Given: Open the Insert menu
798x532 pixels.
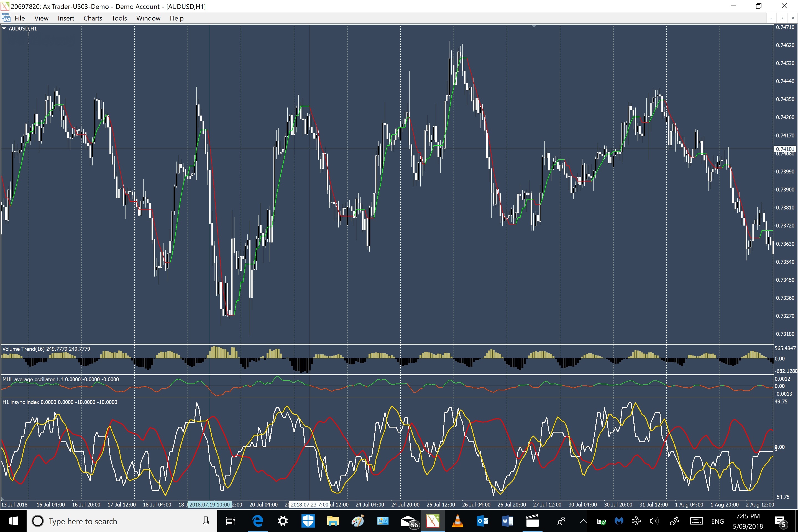Looking at the screenshot, I should [66, 18].
